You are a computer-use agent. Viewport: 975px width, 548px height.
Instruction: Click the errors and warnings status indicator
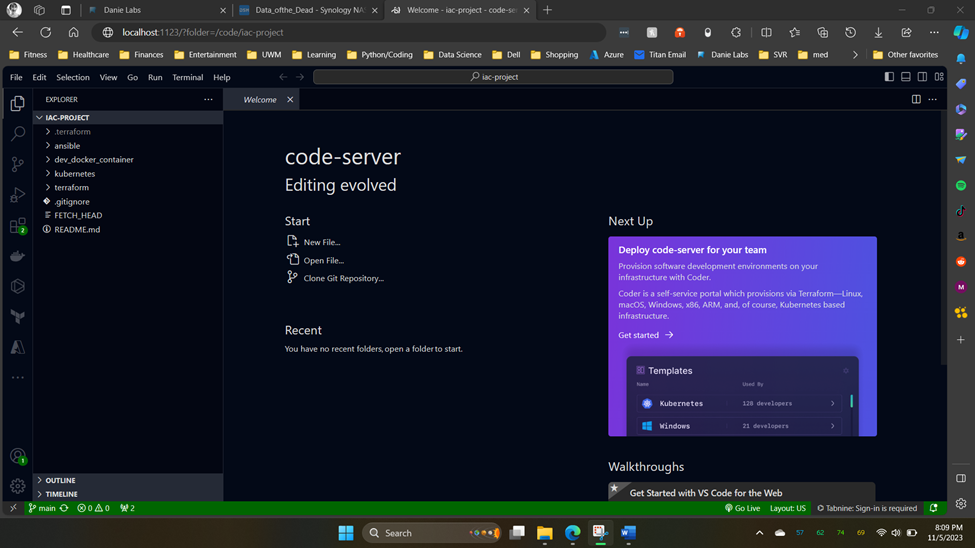93,508
